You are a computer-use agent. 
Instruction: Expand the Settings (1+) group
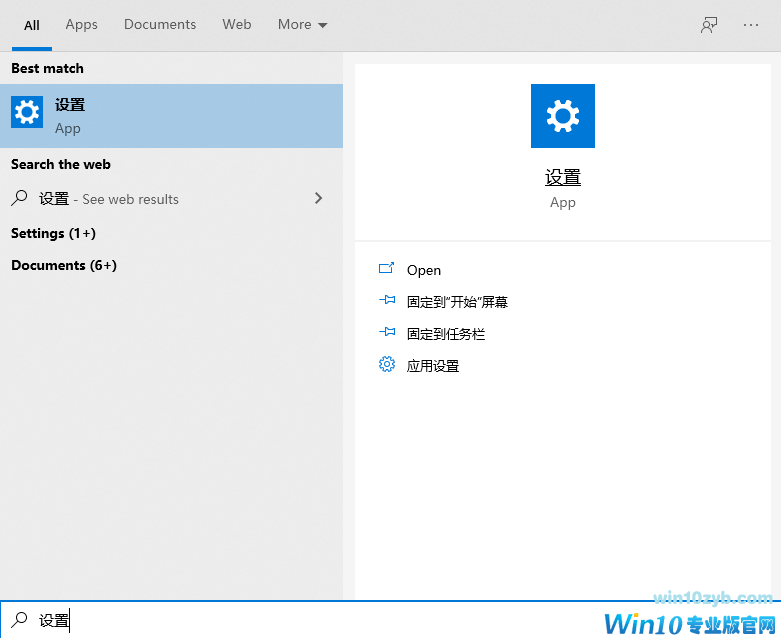click(x=53, y=233)
